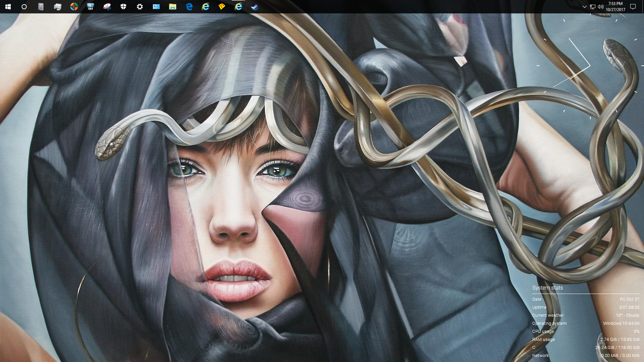Open the Windows Start menu

point(8,7)
